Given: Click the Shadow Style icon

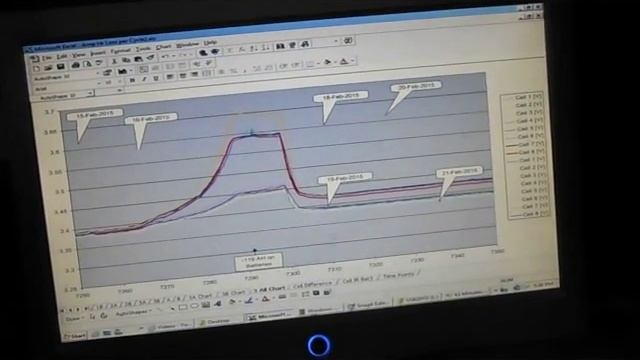Looking at the screenshot, I should (x=316, y=293).
